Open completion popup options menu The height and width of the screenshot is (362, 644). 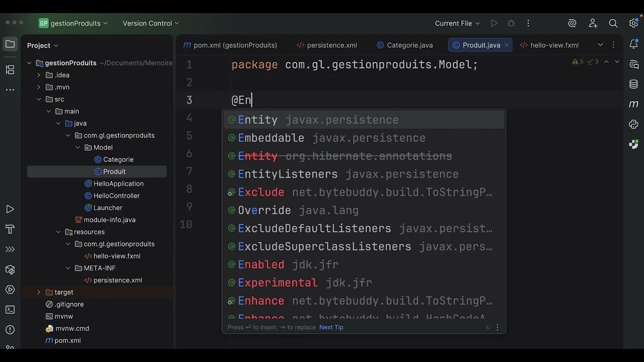click(x=498, y=327)
